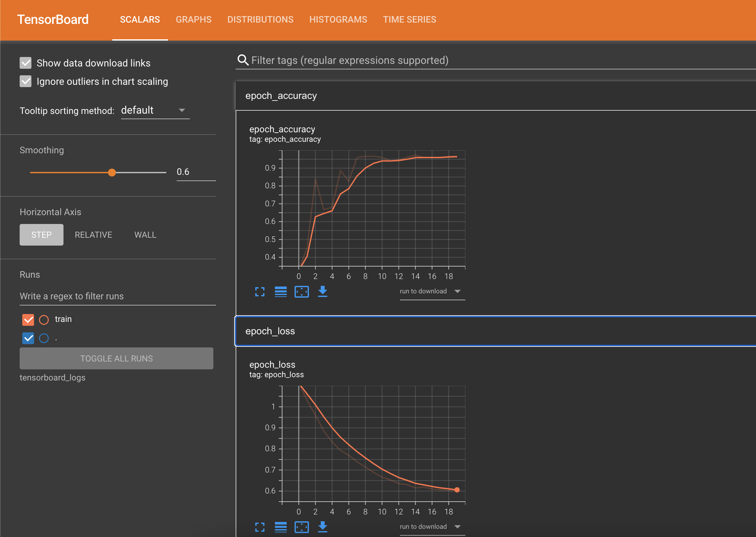This screenshot has height=537, width=756.
Task: Click the Smoothing slider handle
Action: [112, 172]
